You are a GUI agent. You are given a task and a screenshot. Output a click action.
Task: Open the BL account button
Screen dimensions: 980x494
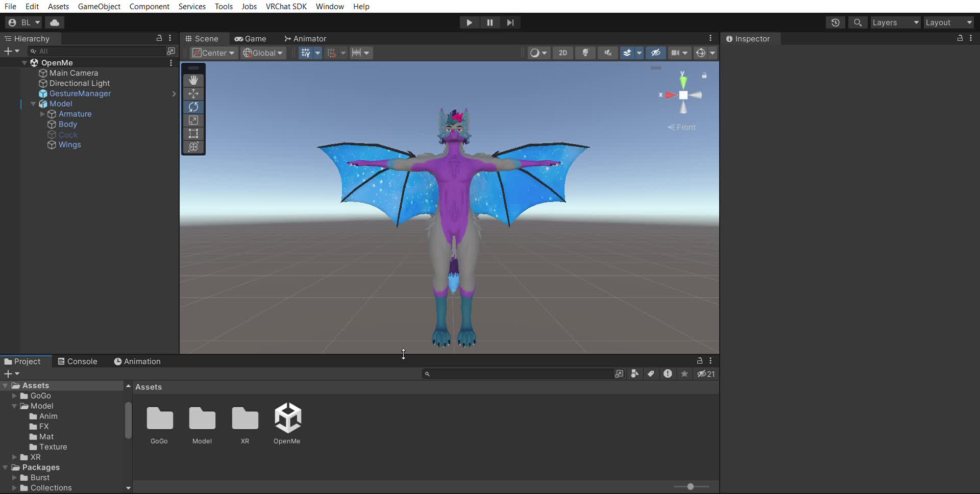(x=23, y=22)
